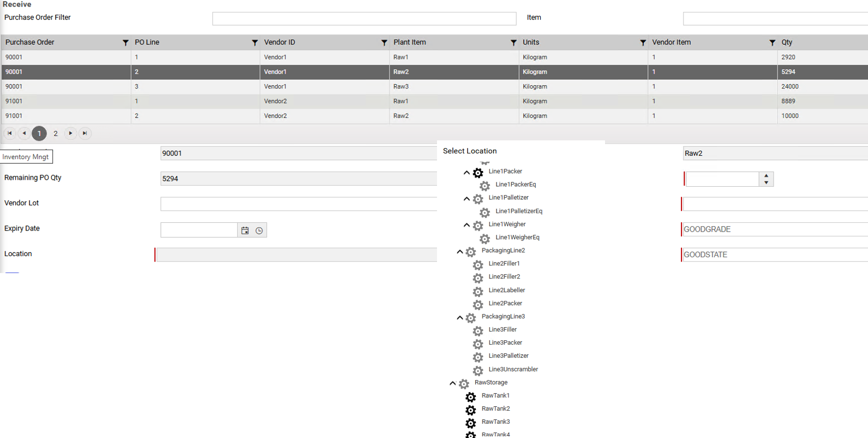Go to the last page of results
Viewport: 868px width, 438px height.
[x=85, y=133]
